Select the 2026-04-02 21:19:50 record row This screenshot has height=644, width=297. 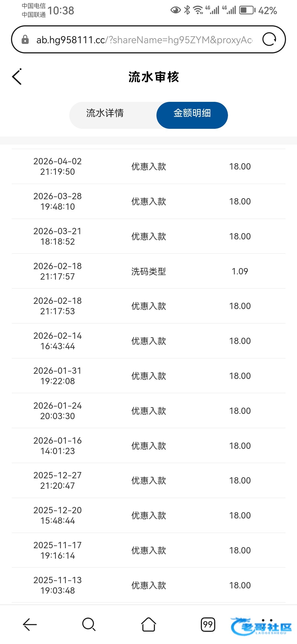coord(148,167)
